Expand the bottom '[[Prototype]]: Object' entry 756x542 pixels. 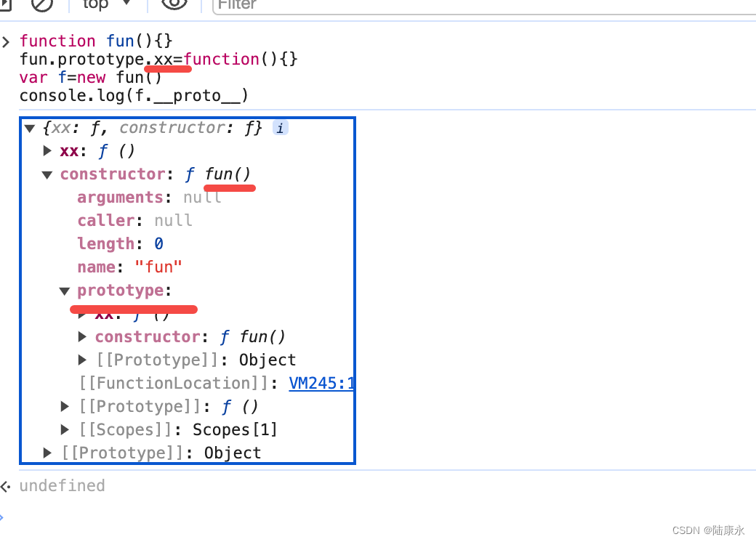point(47,453)
